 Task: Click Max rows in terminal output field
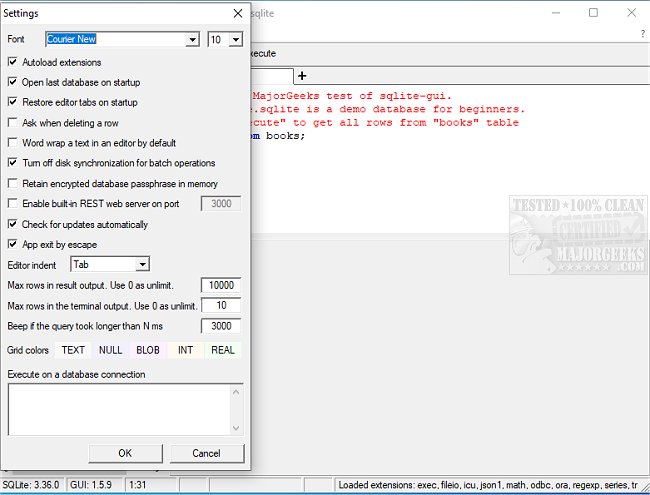(221, 306)
